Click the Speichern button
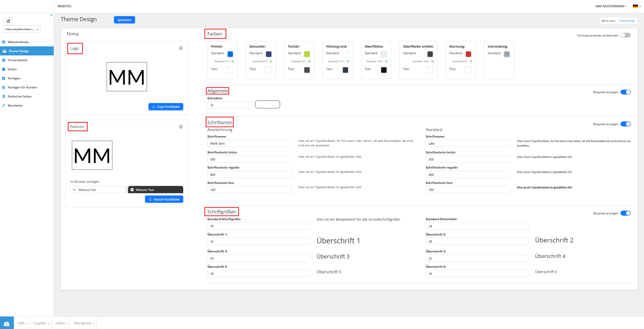This screenshot has width=644, height=329. click(x=124, y=20)
